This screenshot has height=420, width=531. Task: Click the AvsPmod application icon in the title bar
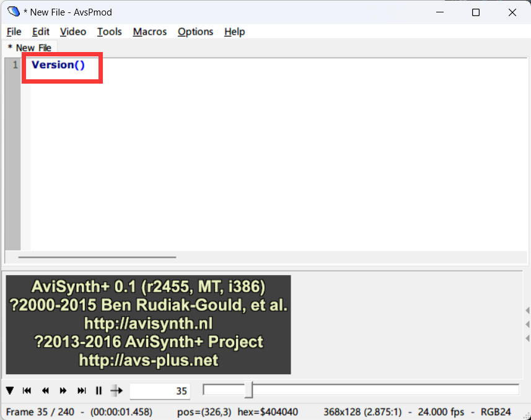pos(14,12)
